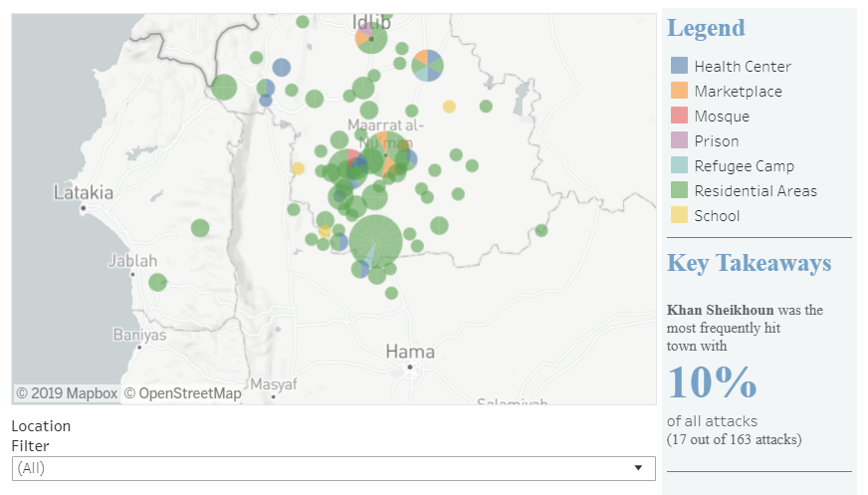Open the © OpenStreetMap attribution link
Image resolution: width=868 pixels, height=495 pixels.
(183, 393)
